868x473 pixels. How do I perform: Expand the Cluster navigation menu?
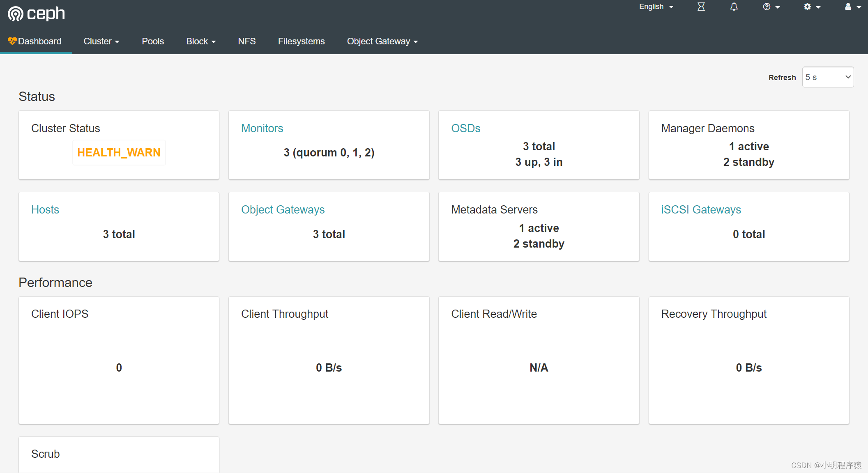pyautogui.click(x=101, y=41)
